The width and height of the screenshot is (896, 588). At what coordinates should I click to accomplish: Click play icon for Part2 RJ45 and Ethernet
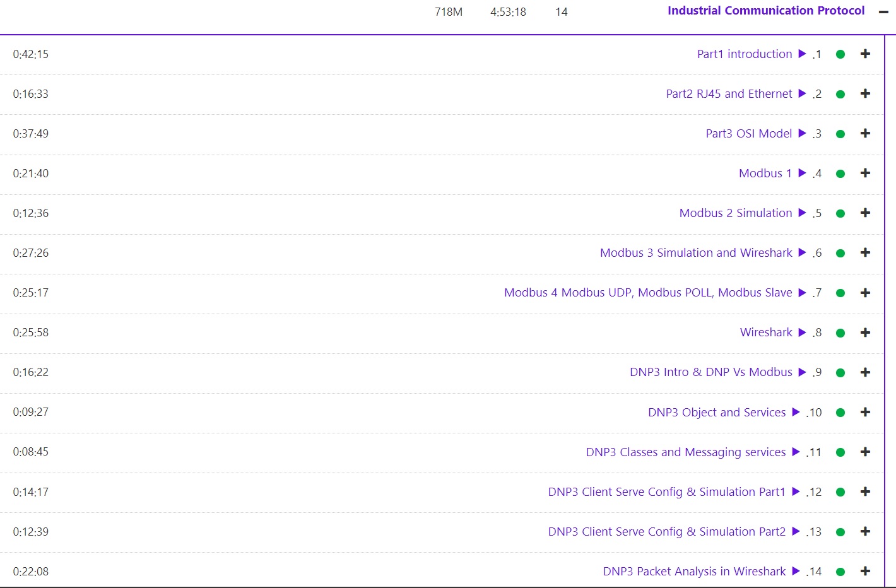pos(802,94)
